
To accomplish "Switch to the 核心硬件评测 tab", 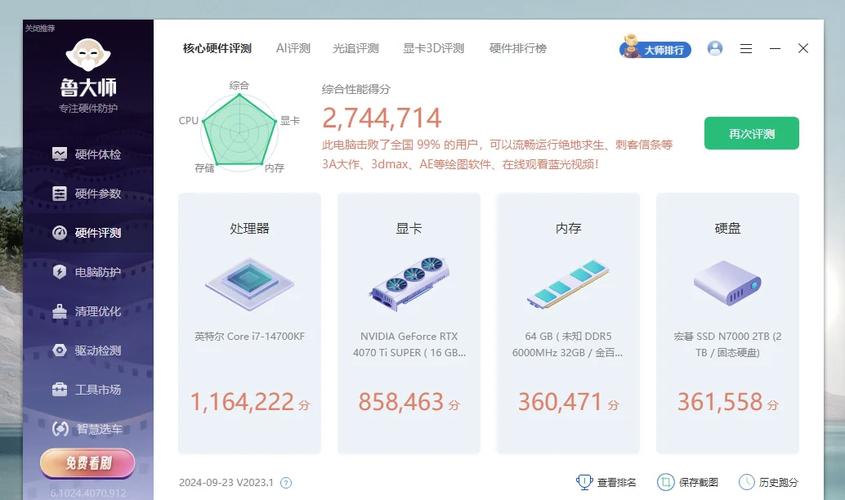I will [217, 48].
